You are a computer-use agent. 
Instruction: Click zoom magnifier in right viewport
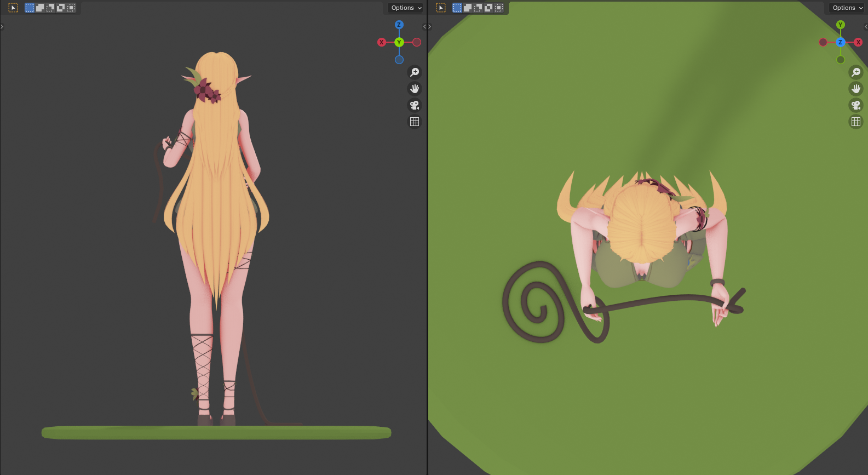tap(855, 72)
